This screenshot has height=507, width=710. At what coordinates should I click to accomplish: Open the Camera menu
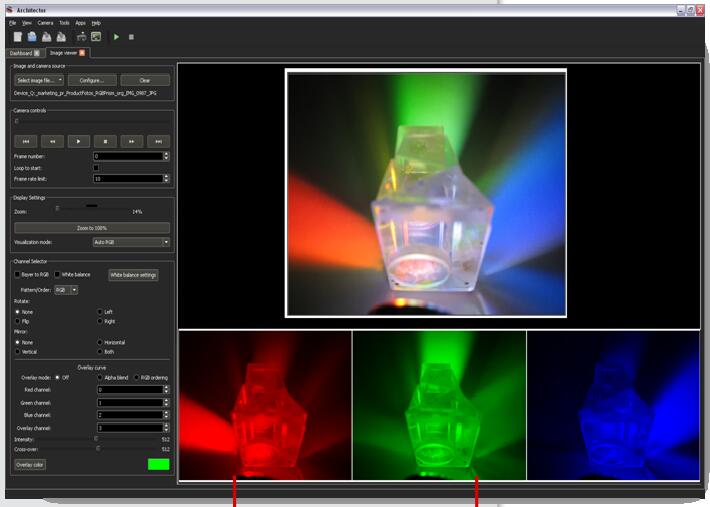pos(45,22)
